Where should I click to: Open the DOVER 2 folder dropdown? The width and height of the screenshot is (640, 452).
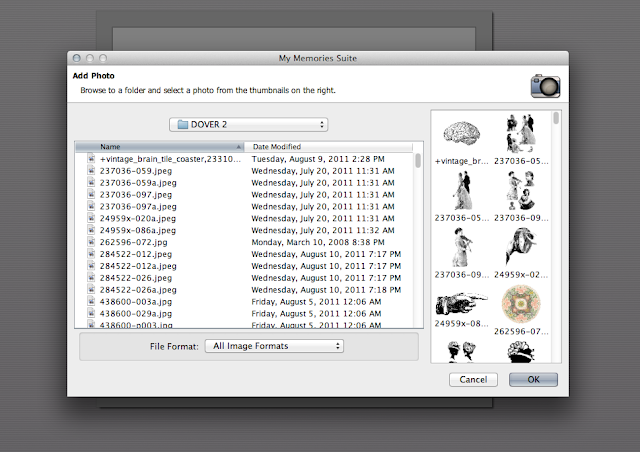tap(248, 125)
